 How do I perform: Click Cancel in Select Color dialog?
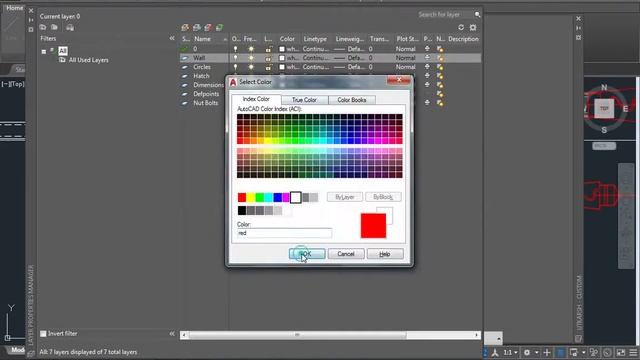point(346,254)
